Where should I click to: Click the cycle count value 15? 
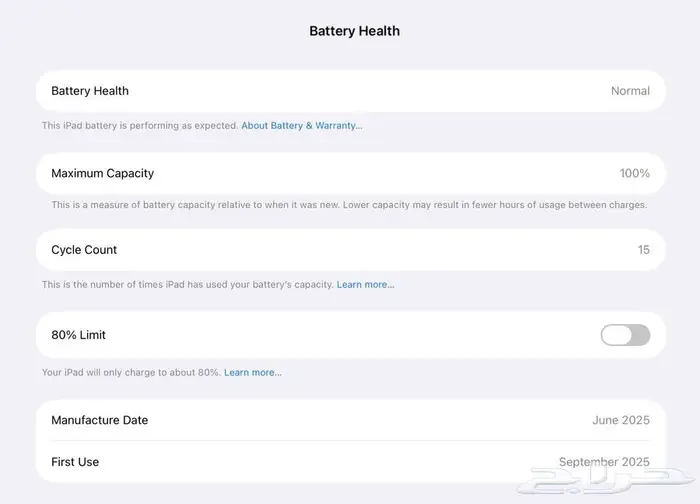(643, 250)
